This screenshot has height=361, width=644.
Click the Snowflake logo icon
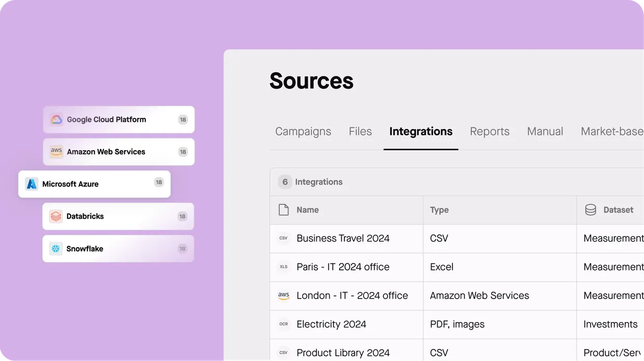click(x=56, y=249)
